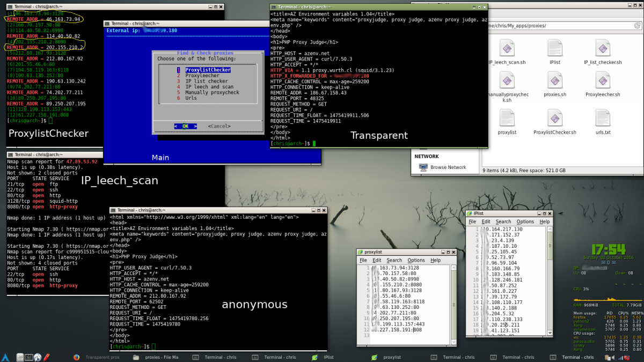This screenshot has width=644, height=362.
Task: Click IPlist editor vertical scrollbar down arrow
Action: (x=549, y=334)
